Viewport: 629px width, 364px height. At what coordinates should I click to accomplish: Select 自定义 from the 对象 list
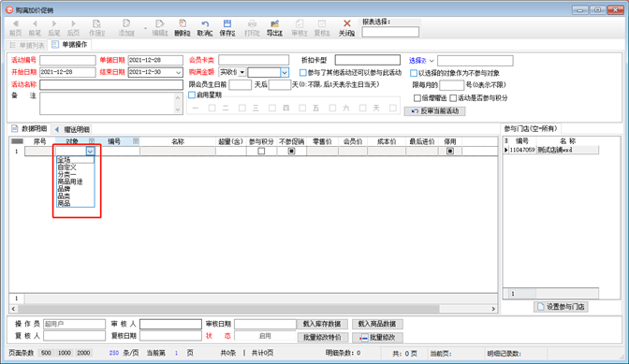click(75, 167)
